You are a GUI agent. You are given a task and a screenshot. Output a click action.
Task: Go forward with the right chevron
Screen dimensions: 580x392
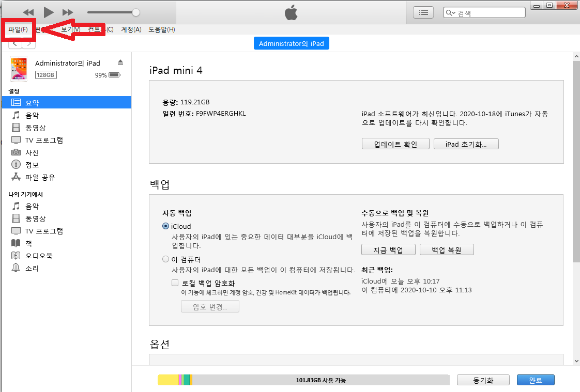point(29,44)
